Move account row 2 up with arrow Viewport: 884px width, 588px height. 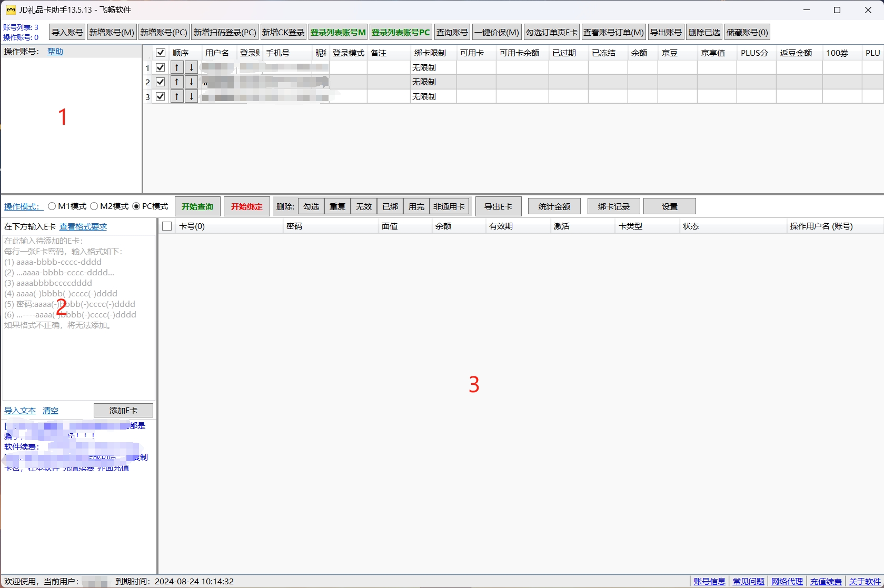(x=177, y=82)
